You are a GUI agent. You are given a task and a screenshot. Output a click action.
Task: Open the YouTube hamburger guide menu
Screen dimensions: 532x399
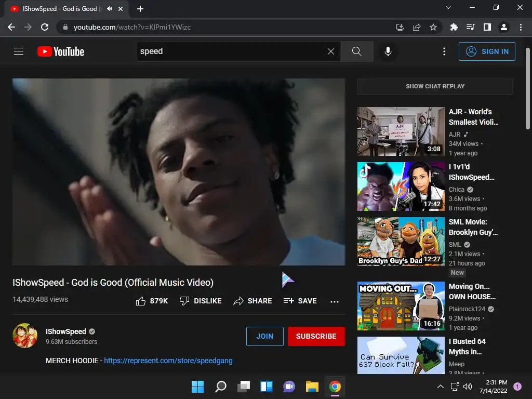tap(19, 51)
